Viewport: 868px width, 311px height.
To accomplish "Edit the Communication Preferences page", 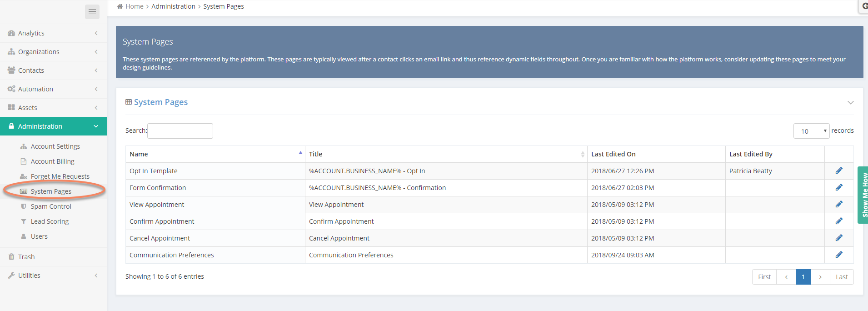I will (x=839, y=255).
